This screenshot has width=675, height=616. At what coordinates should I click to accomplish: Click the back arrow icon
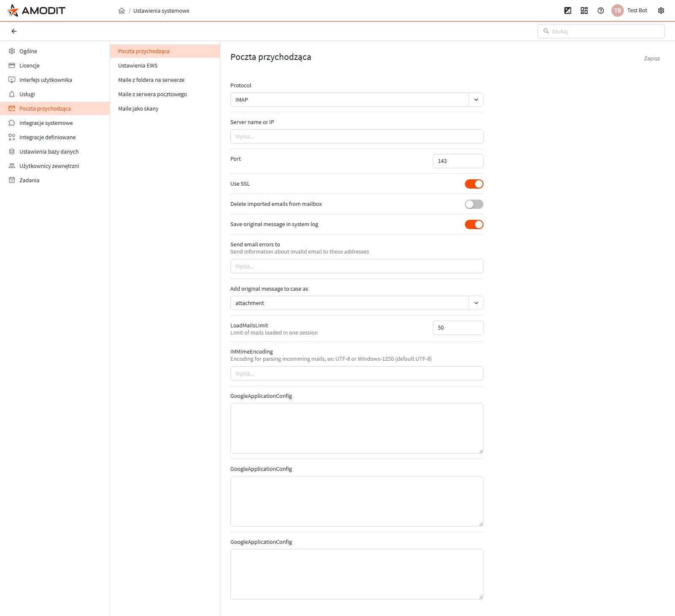coord(14,31)
